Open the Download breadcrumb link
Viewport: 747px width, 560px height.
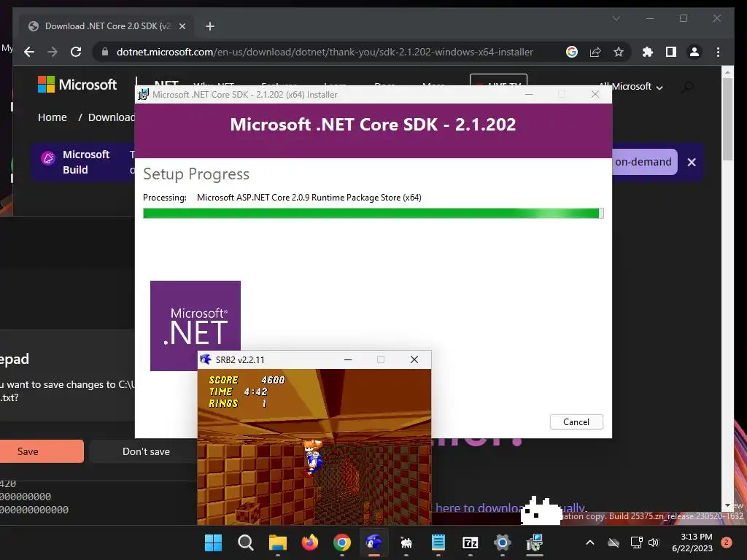click(x=112, y=117)
